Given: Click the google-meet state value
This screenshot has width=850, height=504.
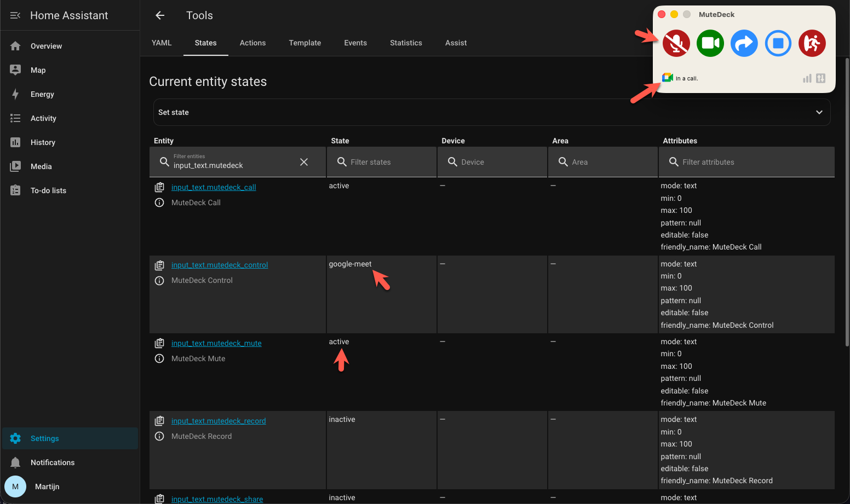Looking at the screenshot, I should pos(350,264).
